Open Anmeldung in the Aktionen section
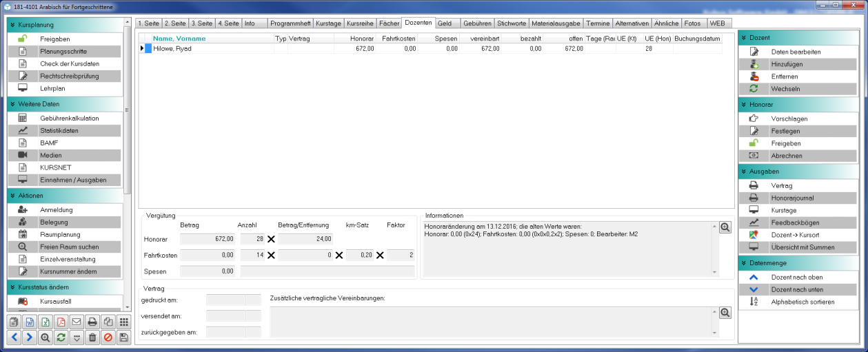Viewport: 868px width, 352px height. (65, 209)
